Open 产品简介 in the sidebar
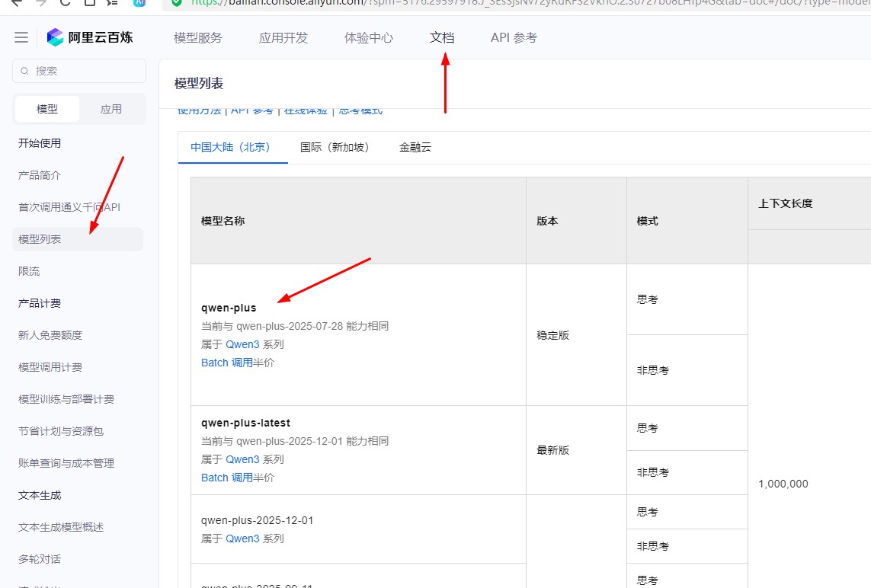This screenshot has height=588, width=871. [40, 175]
